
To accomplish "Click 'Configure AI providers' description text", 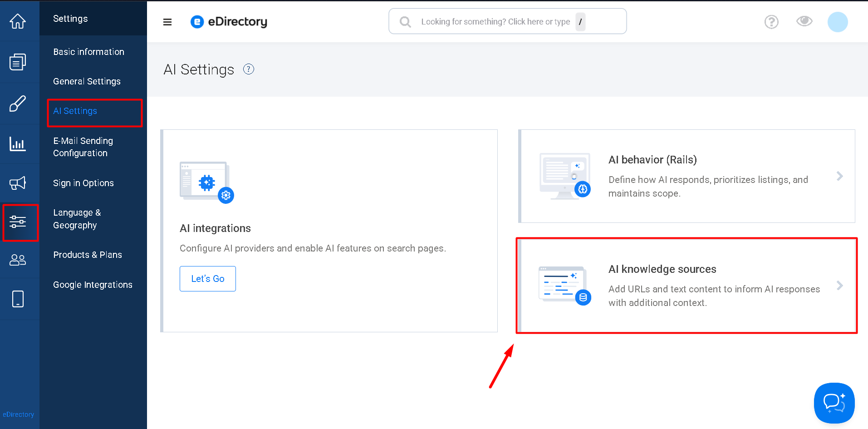I will (x=313, y=248).
